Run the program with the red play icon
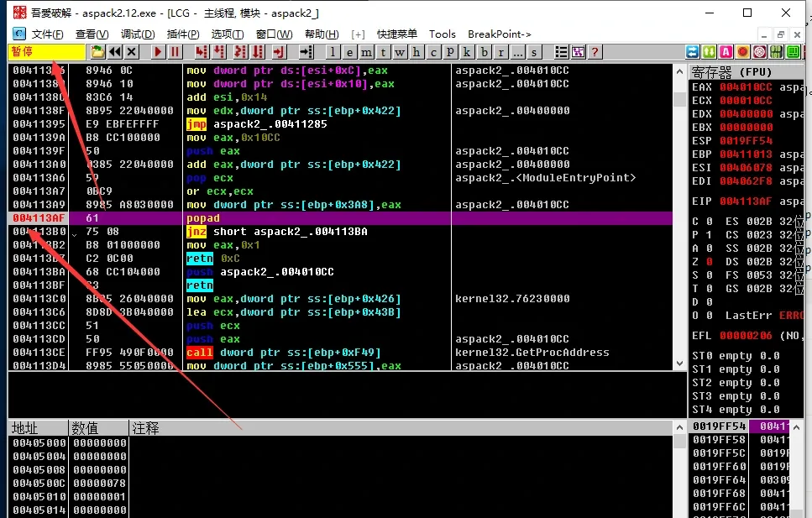The width and height of the screenshot is (812, 518). (x=158, y=52)
